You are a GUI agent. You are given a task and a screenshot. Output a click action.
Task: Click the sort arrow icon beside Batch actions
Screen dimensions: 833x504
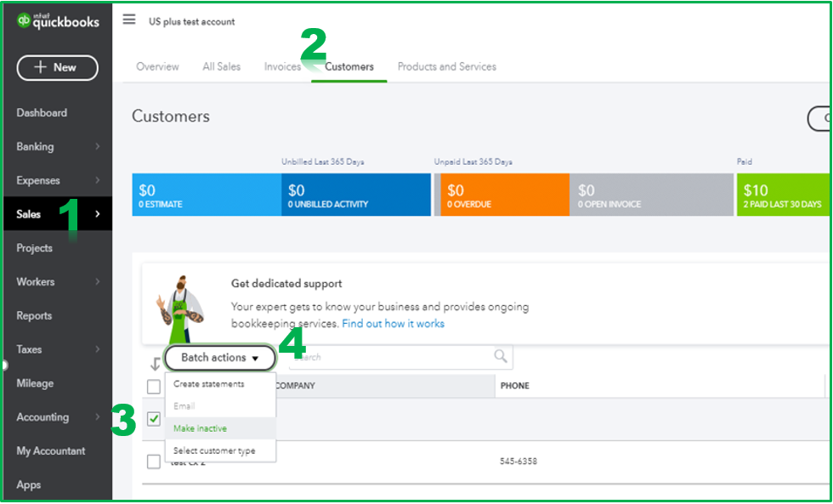155,364
